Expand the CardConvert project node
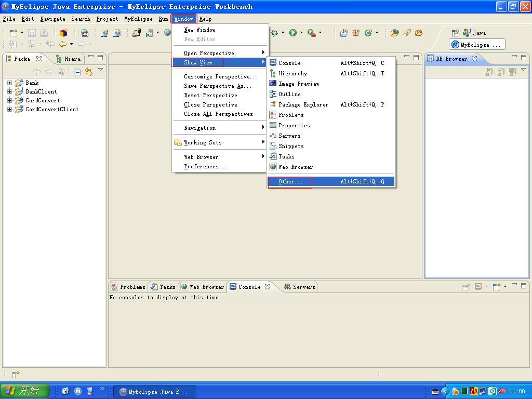Image resolution: width=532 pixels, height=399 pixels. tap(9, 100)
